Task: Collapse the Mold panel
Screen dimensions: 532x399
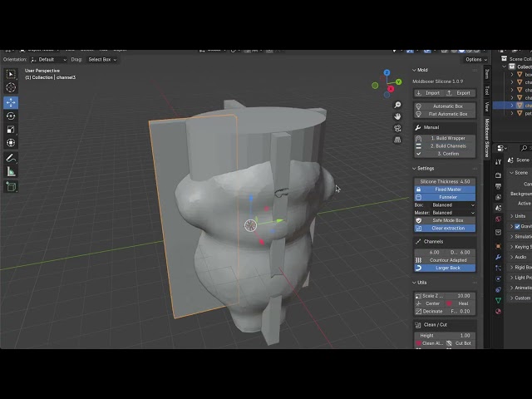Action: [x=414, y=70]
